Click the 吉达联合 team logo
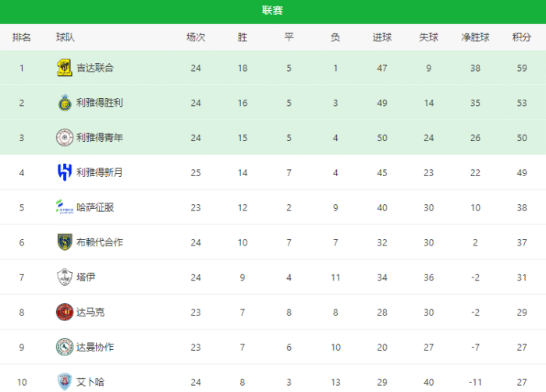The height and width of the screenshot is (392, 546). pyautogui.click(x=65, y=68)
